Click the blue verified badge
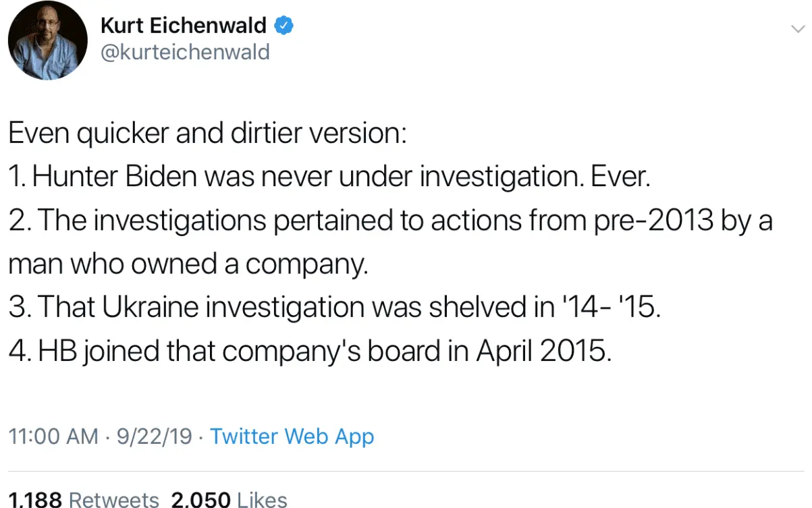 [x=284, y=26]
